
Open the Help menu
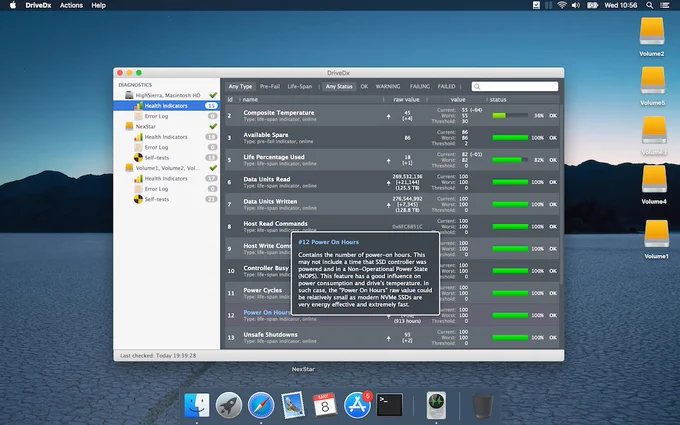tap(98, 5)
